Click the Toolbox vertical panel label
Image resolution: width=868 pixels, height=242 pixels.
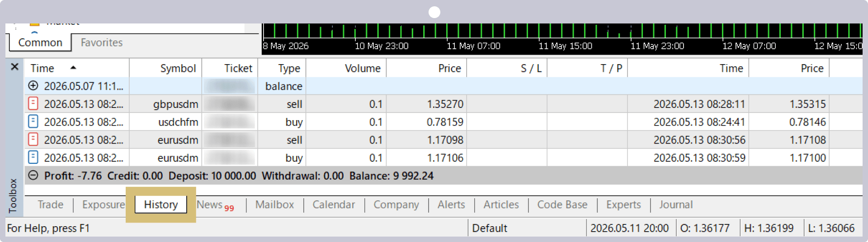coord(13,195)
